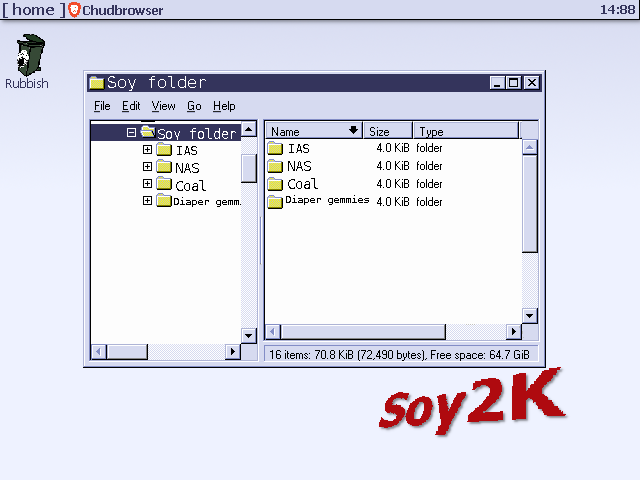Open the Help menu
Screen dimensions: 640x480
point(224,106)
